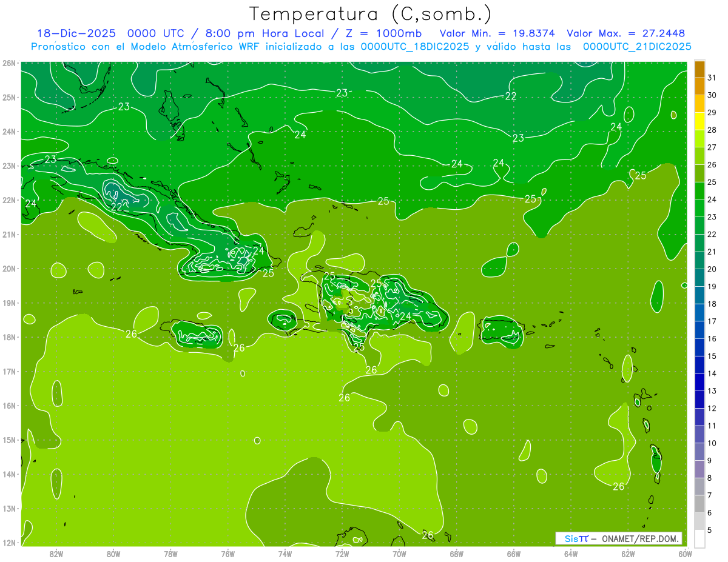The image size is (728, 562).
Task: Click the "22N" latitude axis label
Action: click(x=8, y=200)
